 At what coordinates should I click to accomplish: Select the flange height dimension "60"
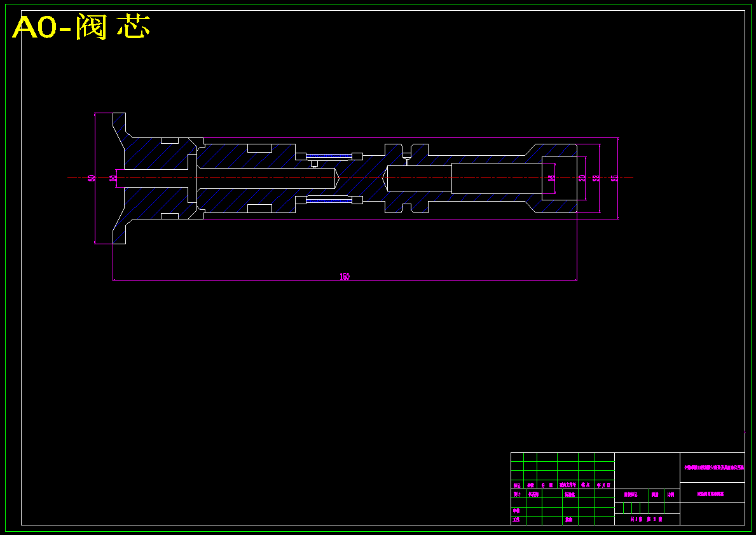[x=91, y=178]
